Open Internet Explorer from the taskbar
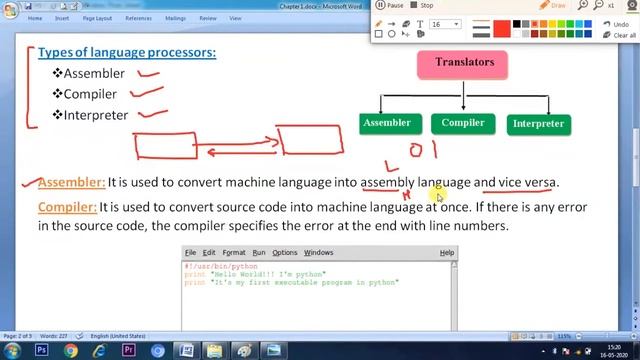640x360 pixels. click(x=100, y=351)
